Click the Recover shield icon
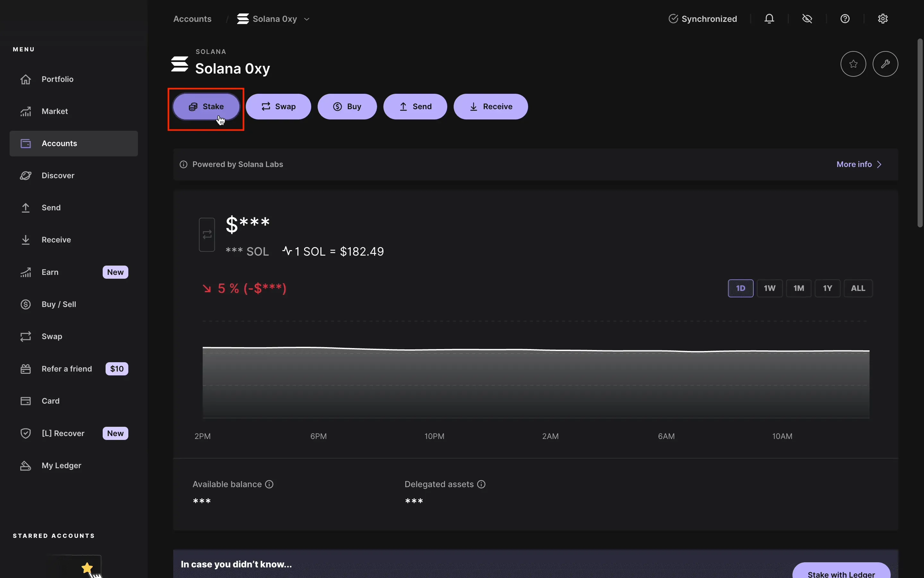The height and width of the screenshot is (578, 924). pos(26,433)
